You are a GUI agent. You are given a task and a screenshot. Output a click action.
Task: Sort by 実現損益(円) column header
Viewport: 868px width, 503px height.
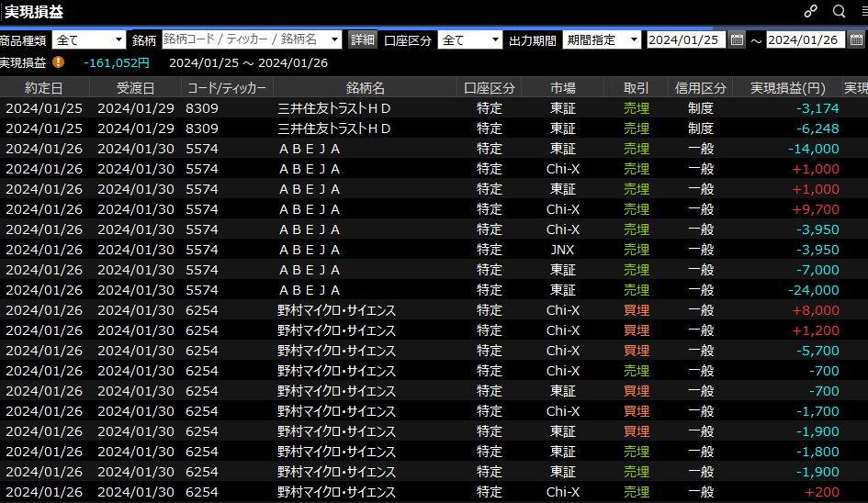788,88
